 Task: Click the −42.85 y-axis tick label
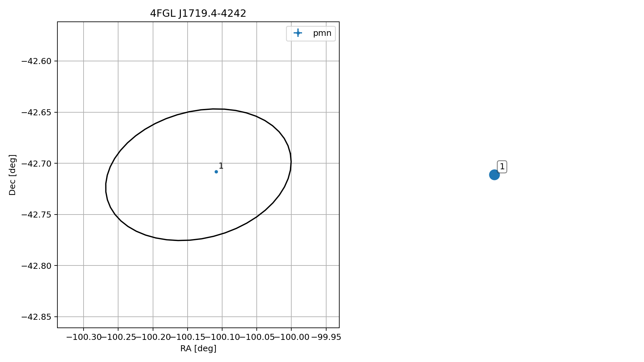37,317
